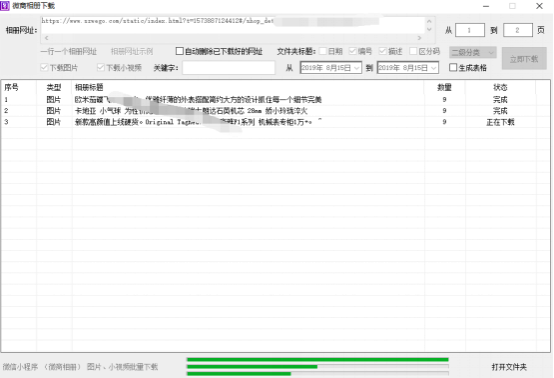Select row 3 album title 新款高颜值上线

click(198, 122)
